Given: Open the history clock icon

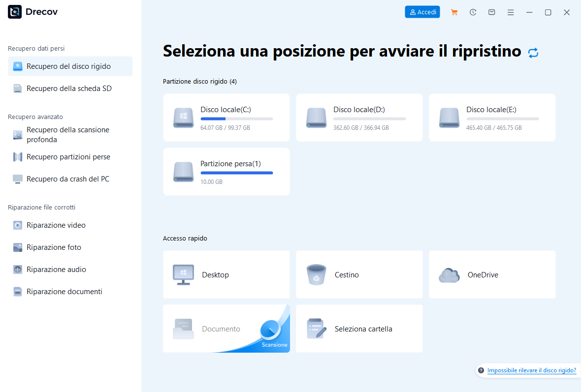Looking at the screenshot, I should tap(473, 12).
